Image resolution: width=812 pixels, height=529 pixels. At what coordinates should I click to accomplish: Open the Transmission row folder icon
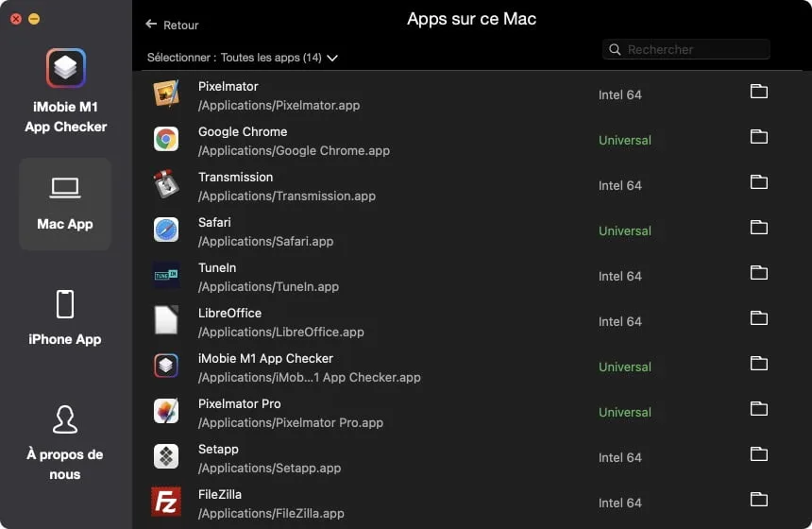(x=759, y=182)
